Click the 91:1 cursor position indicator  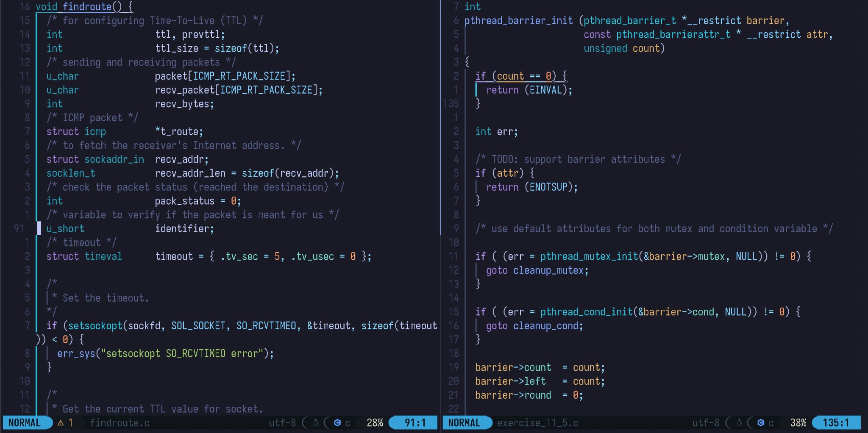click(415, 423)
